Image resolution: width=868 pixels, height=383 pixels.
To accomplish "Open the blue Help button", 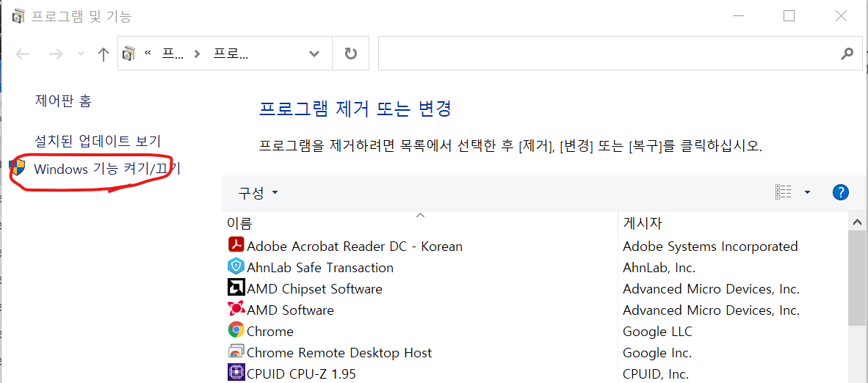I will 840,192.
